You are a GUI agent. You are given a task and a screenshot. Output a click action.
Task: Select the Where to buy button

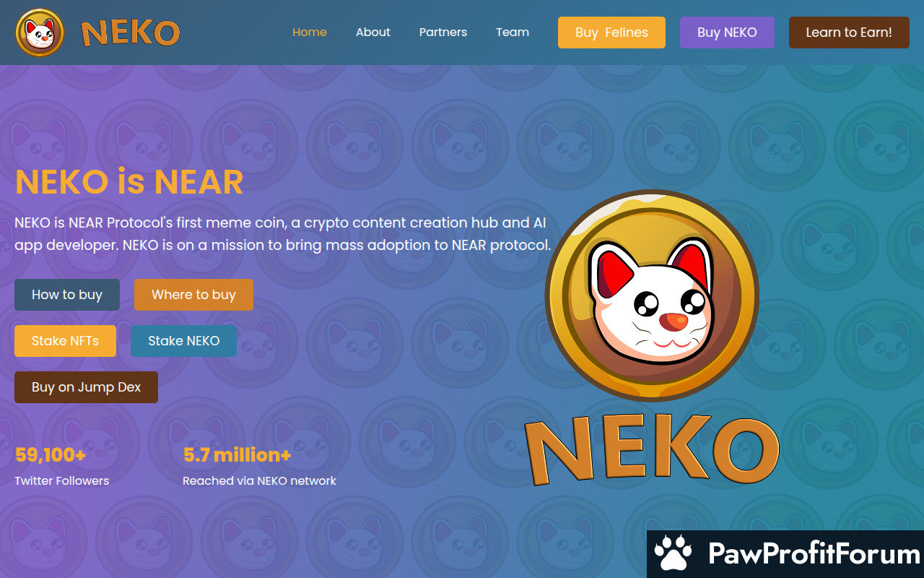(x=193, y=295)
